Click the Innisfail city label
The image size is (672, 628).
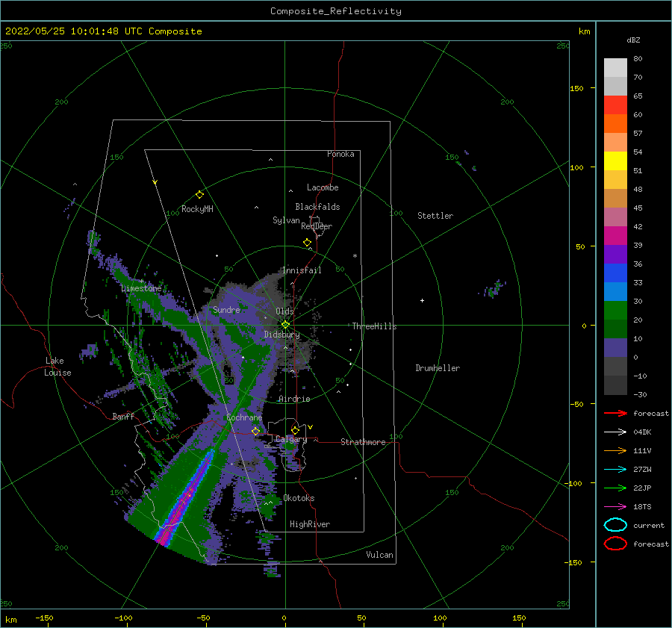point(302,270)
